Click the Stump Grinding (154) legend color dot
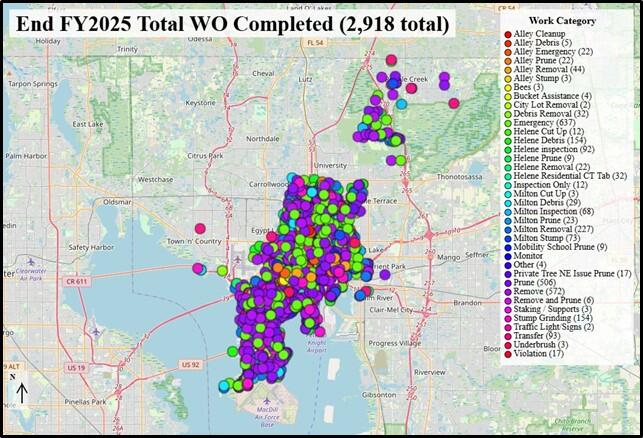 tap(508, 319)
